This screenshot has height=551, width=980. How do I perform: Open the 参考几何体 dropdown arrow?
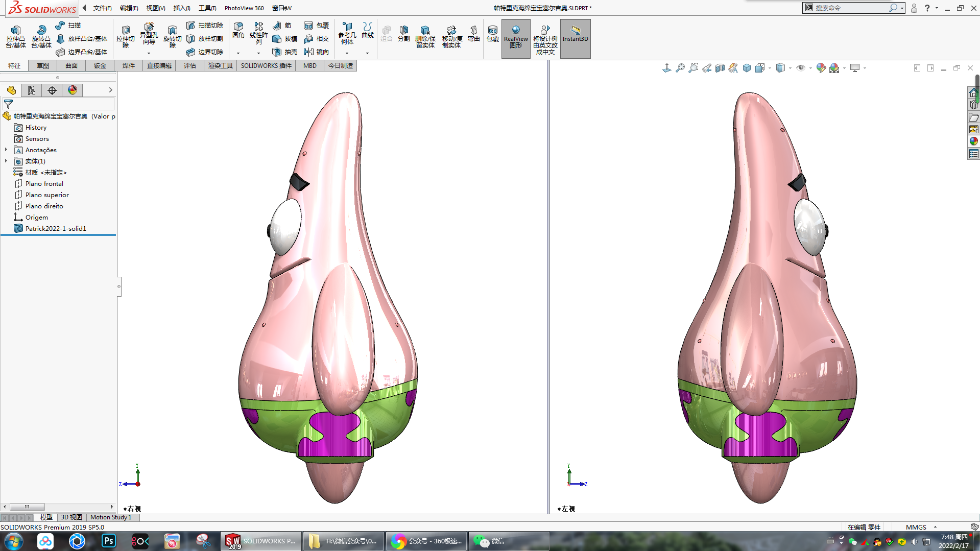click(x=347, y=53)
